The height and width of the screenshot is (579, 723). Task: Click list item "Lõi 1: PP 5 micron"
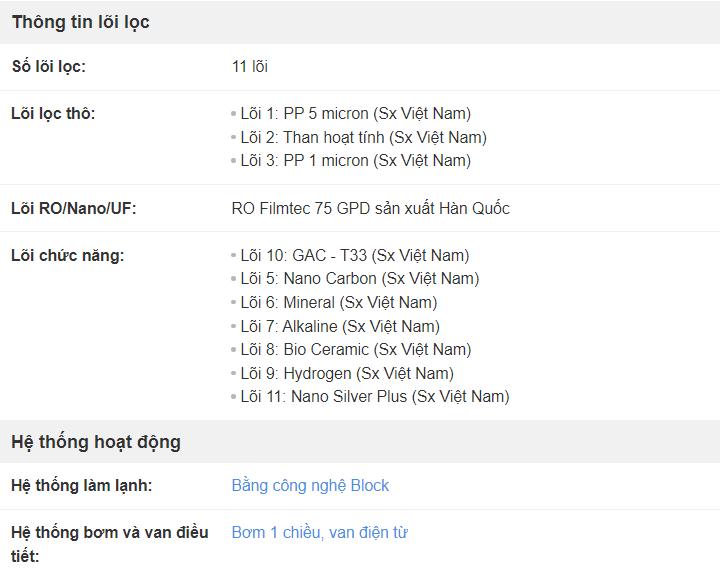355,113
